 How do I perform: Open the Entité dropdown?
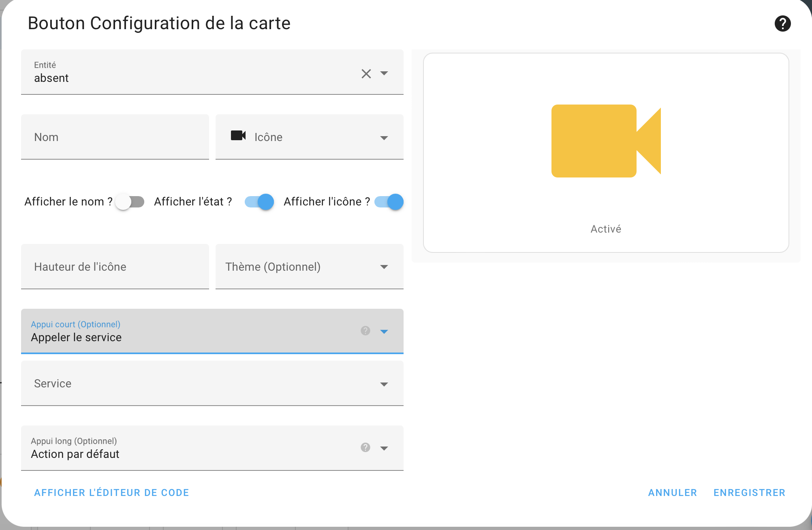click(x=385, y=74)
